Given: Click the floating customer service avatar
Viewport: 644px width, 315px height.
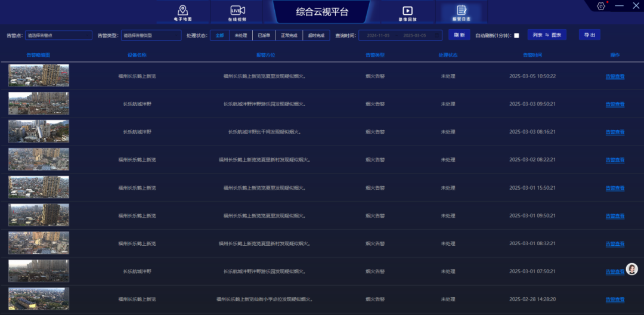Looking at the screenshot, I should [631, 270].
